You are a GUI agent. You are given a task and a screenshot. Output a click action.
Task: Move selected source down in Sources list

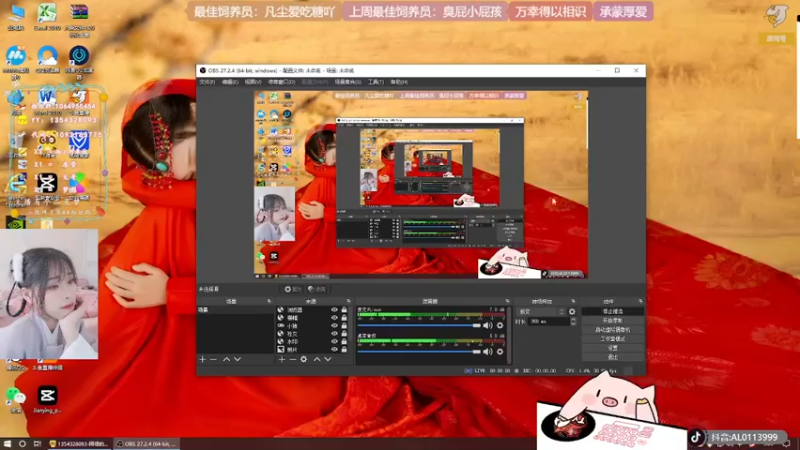click(x=328, y=360)
